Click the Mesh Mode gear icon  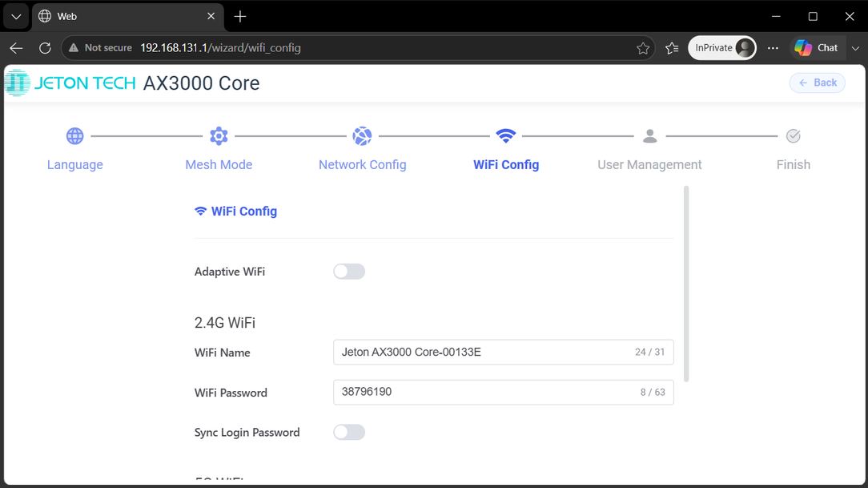click(219, 135)
